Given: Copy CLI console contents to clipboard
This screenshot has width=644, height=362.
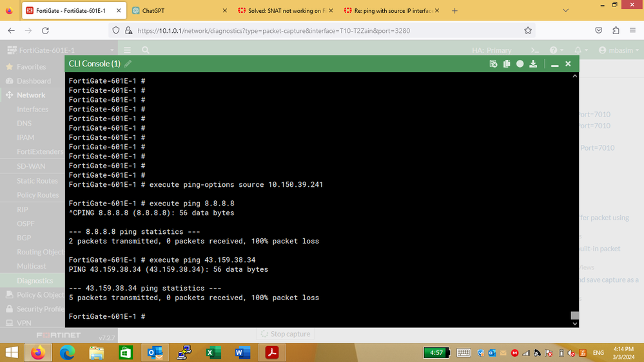Looking at the screenshot, I should 507,64.
